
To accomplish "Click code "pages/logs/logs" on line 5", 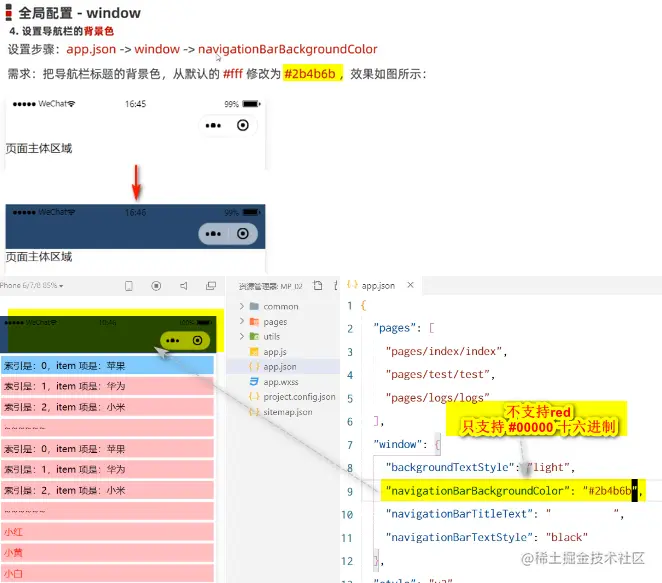I will click(438, 398).
